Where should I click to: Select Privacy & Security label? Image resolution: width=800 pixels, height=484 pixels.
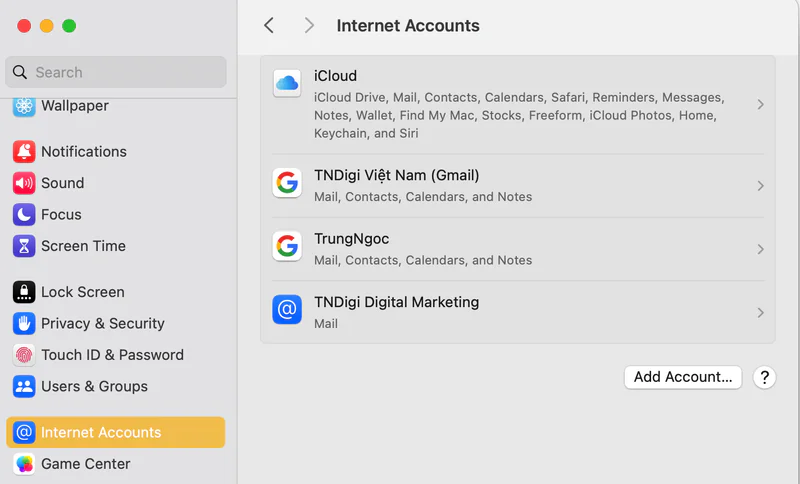(103, 323)
